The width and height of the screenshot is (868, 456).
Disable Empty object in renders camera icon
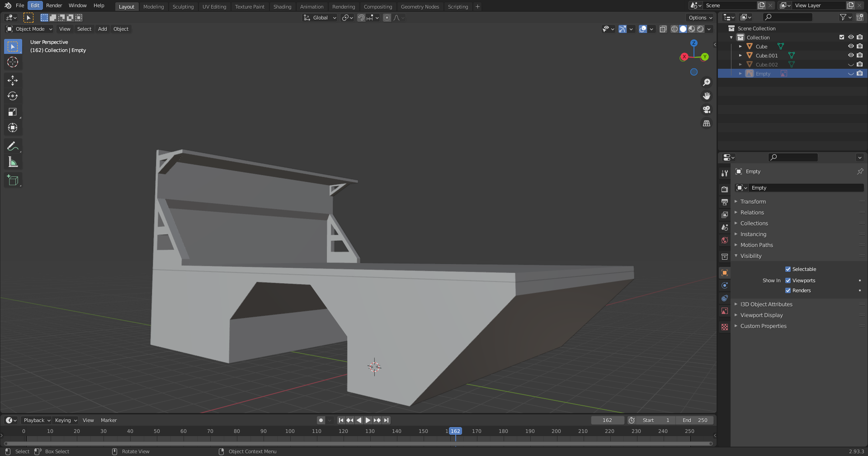pos(859,73)
